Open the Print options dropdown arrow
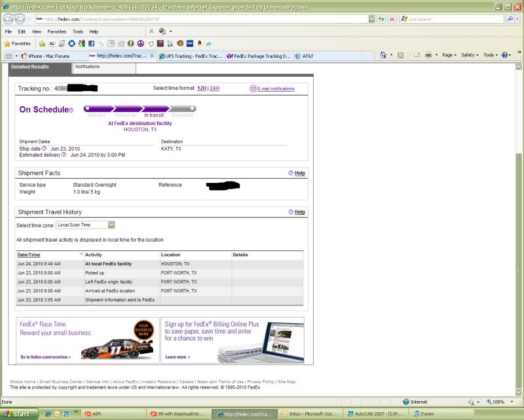Screen dimensions: 524x420 [436, 55]
